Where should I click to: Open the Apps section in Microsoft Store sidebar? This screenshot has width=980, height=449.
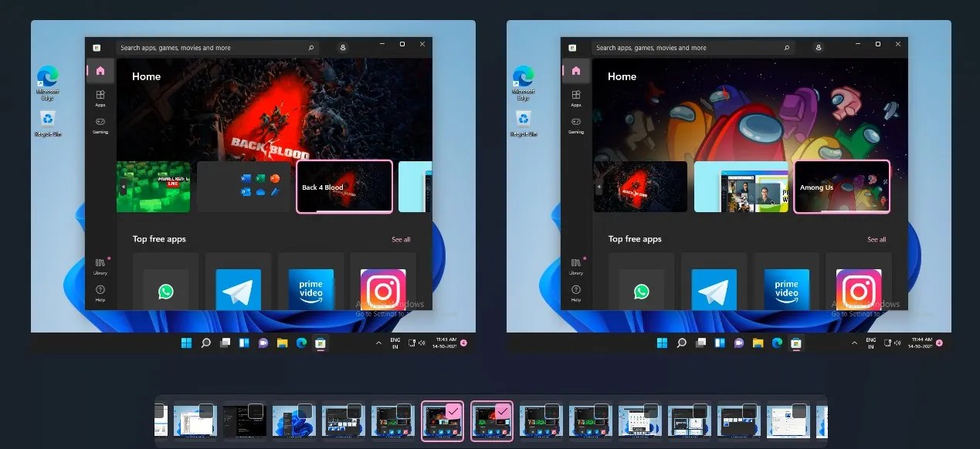(100, 99)
